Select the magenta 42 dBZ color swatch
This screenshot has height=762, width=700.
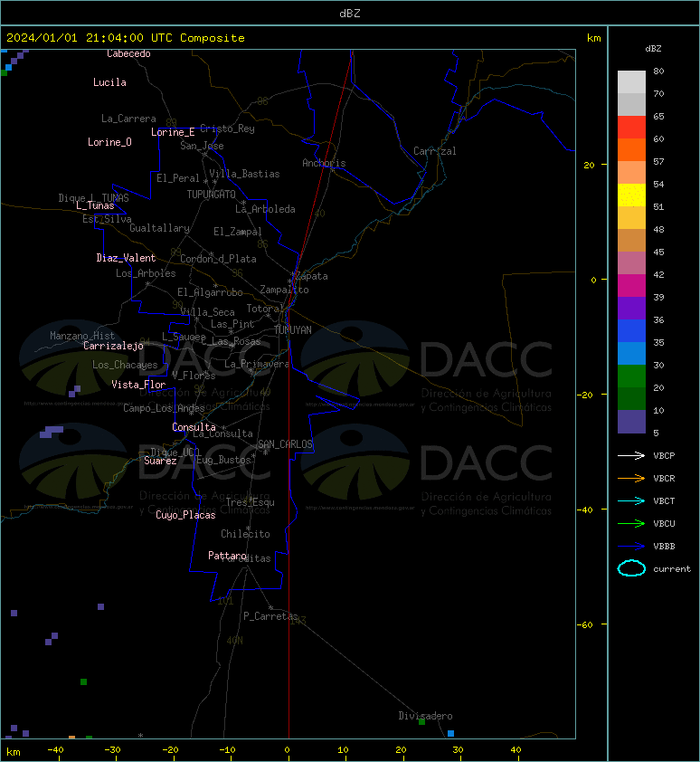[x=631, y=285]
